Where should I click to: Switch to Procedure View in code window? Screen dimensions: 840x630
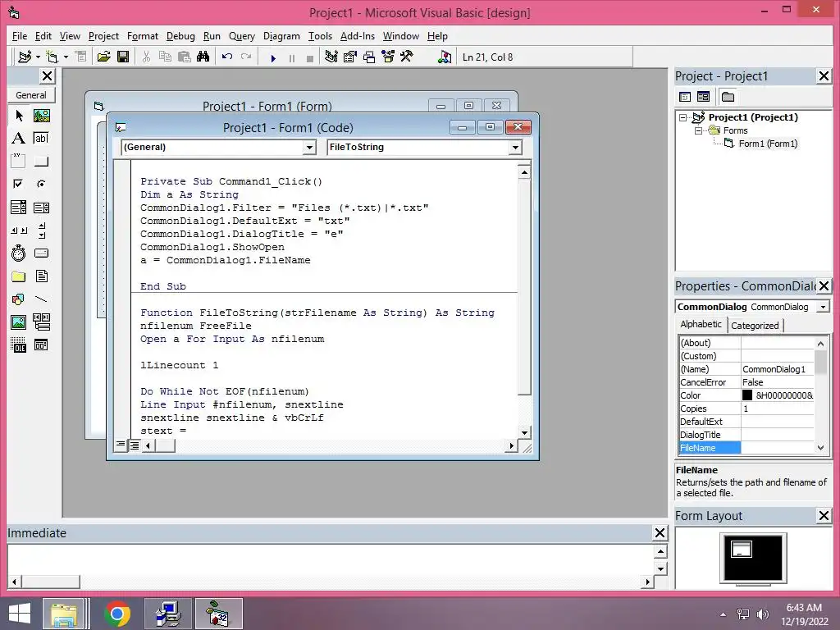click(121, 445)
